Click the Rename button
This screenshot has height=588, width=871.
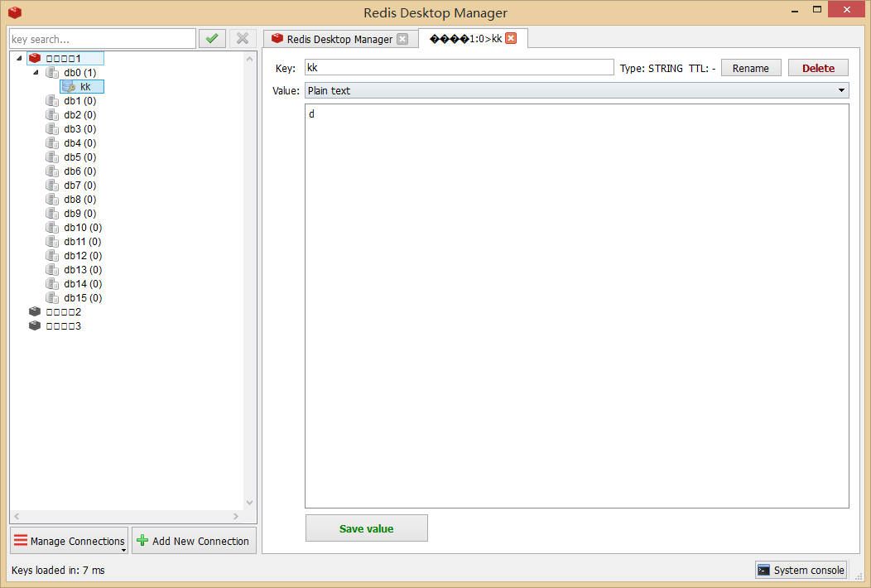(751, 68)
